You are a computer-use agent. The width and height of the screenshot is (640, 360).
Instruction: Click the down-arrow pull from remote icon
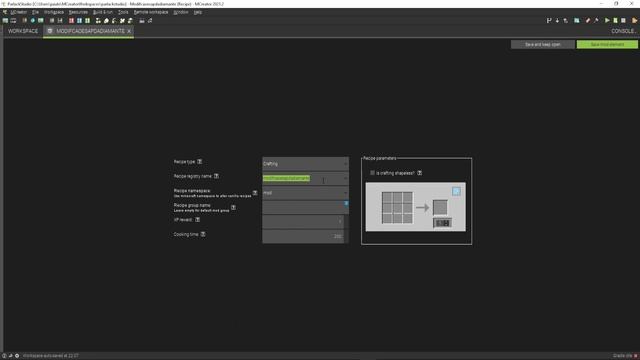pyautogui.click(x=557, y=20)
